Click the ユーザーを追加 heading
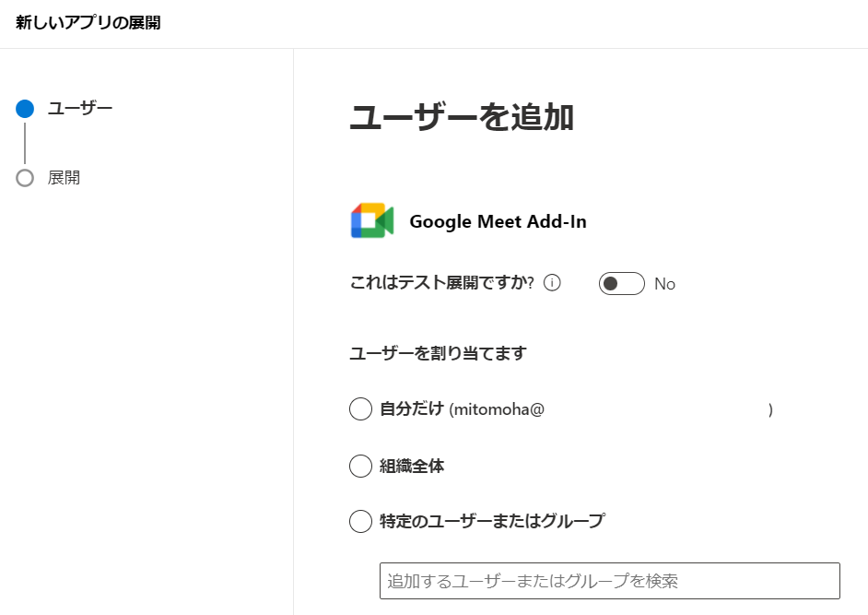The image size is (868, 615). (x=462, y=118)
